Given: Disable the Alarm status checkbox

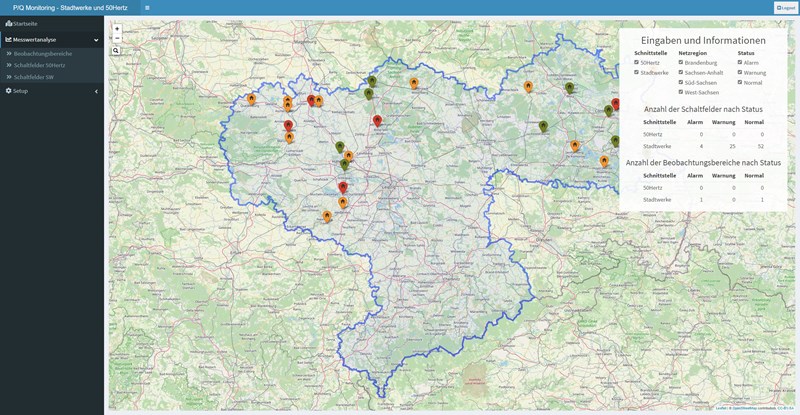Looking at the screenshot, I should [x=740, y=62].
